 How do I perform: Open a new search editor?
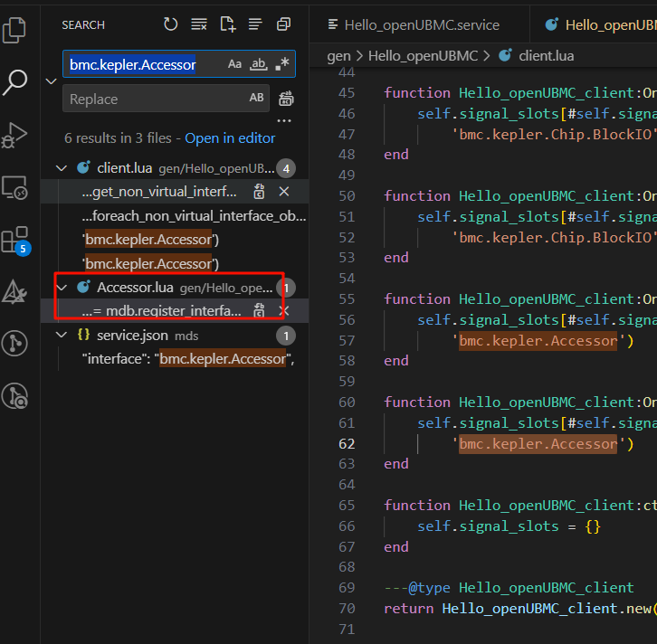(x=227, y=24)
